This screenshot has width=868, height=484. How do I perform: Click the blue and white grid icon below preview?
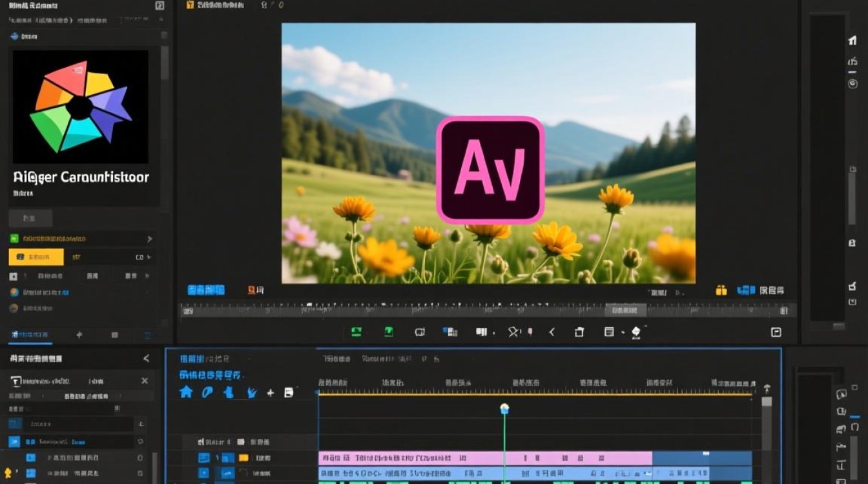click(450, 332)
